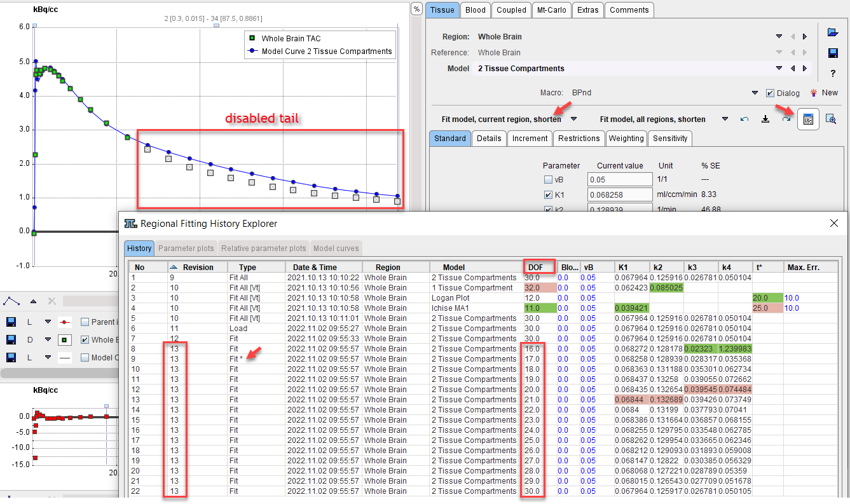Expand options for Fit model, current region
This screenshot has width=850, height=504.
coord(574,119)
